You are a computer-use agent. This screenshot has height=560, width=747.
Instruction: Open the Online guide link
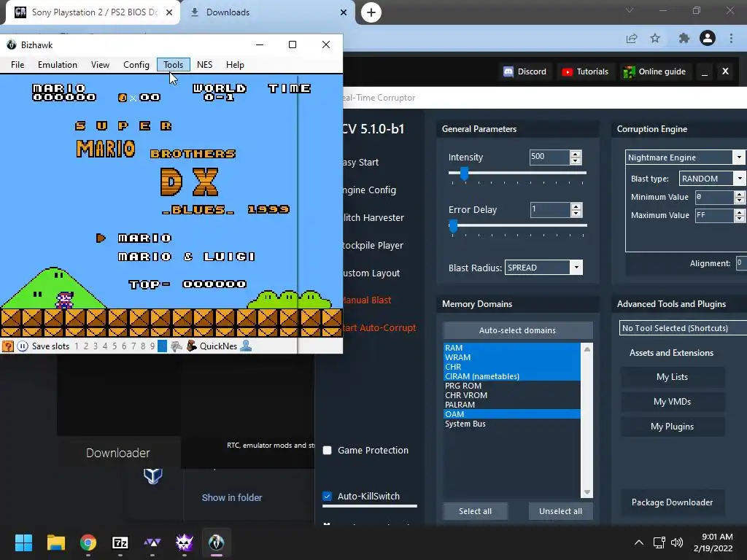click(x=656, y=71)
